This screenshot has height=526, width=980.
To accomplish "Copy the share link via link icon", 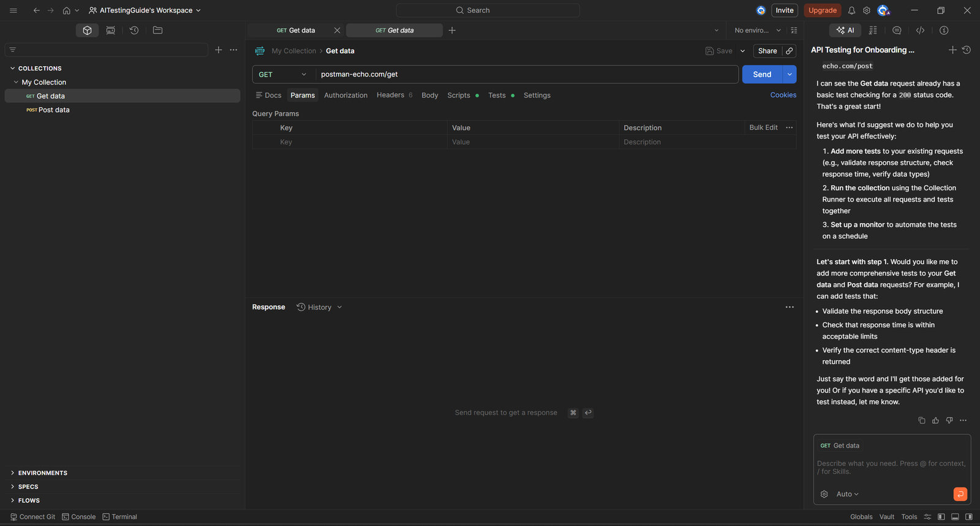I will tap(790, 51).
